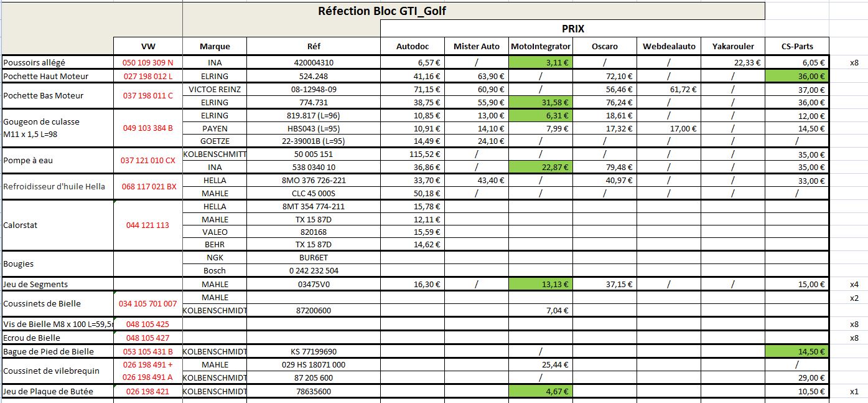Screen dimensions: 868x403
Task: Select the "Marque" column header
Action: coord(215,46)
